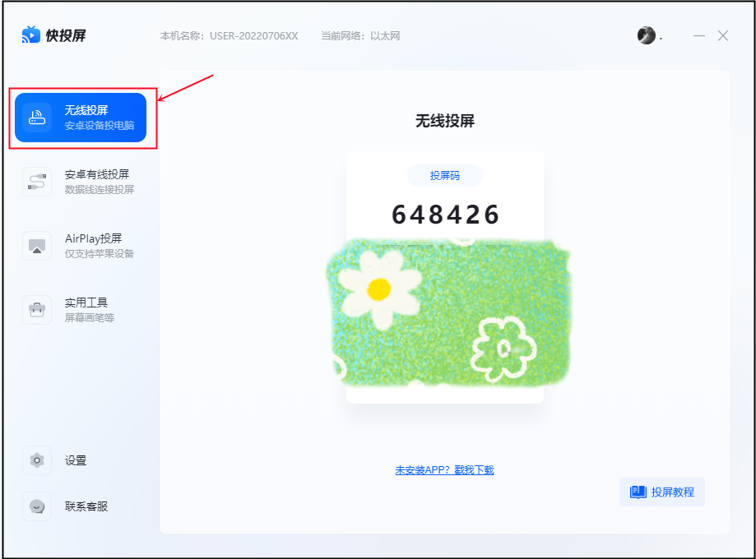The image size is (756, 559).
Task: Switch to 安卓有线投屏 mode
Action: (x=81, y=182)
